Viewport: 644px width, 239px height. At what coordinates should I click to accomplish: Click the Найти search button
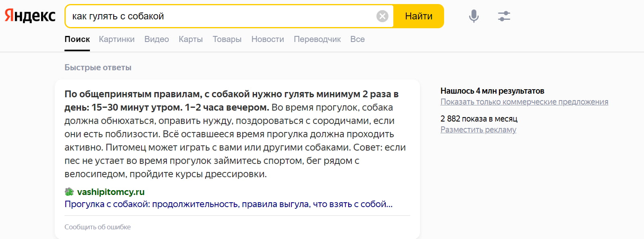pyautogui.click(x=419, y=16)
